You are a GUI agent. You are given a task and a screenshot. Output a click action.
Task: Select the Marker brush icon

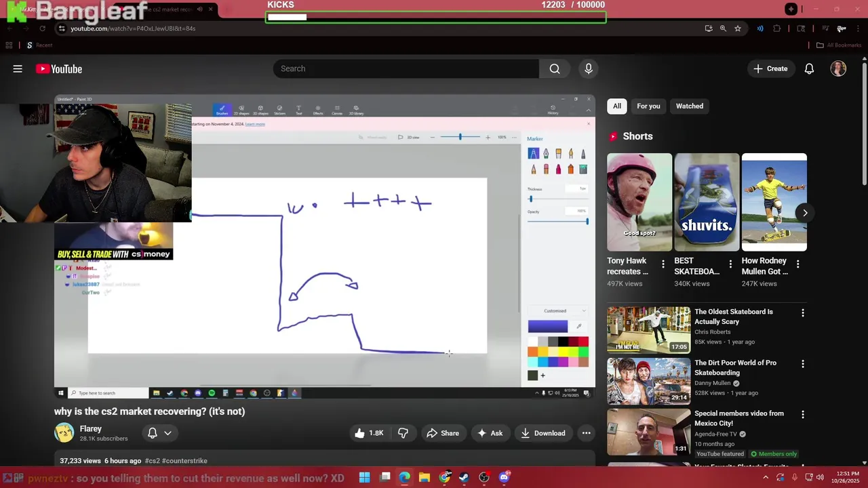tap(533, 154)
